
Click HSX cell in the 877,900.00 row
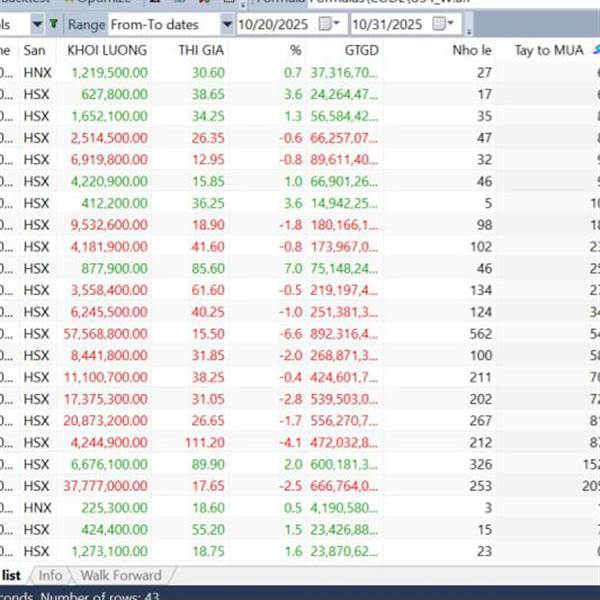36,269
